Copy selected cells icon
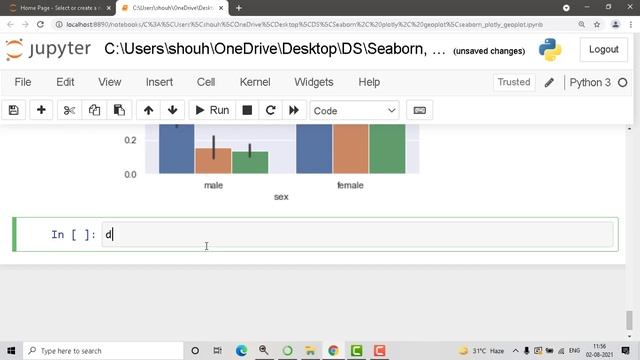The height and width of the screenshot is (360, 640). tap(94, 110)
